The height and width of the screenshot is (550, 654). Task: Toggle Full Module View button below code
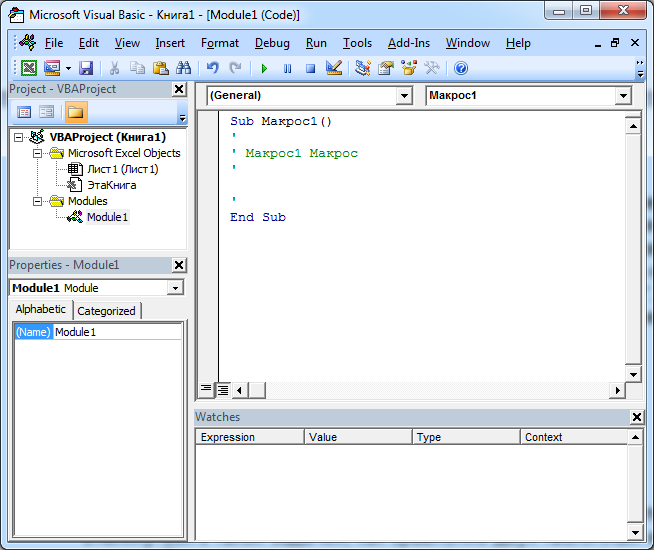tap(223, 390)
